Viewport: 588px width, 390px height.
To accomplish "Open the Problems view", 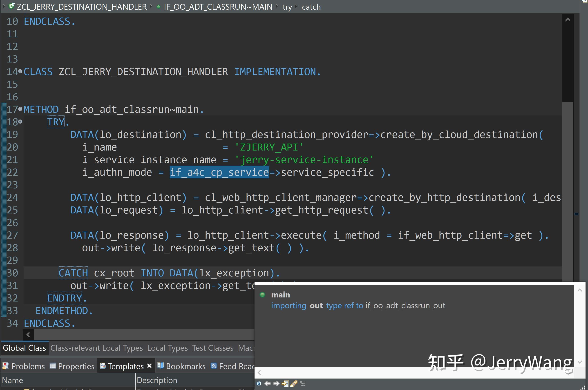I will tap(28, 366).
